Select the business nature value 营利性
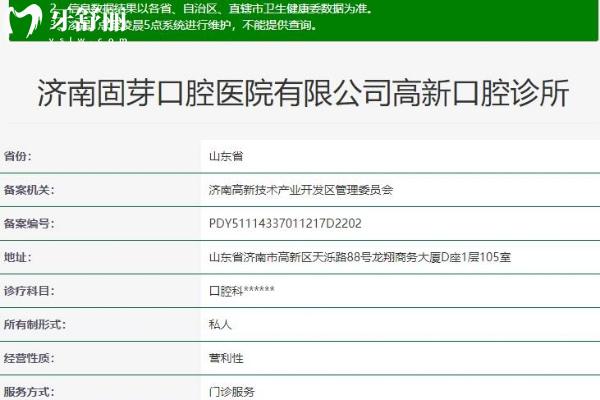The height and width of the screenshot is (400, 600). 226,358
